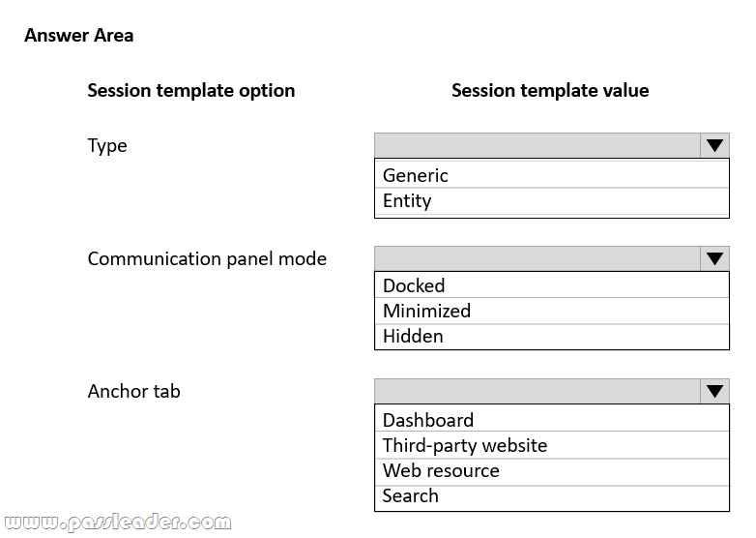Click the Communication panel mode gray field
756x538 pixels.
[538, 259]
